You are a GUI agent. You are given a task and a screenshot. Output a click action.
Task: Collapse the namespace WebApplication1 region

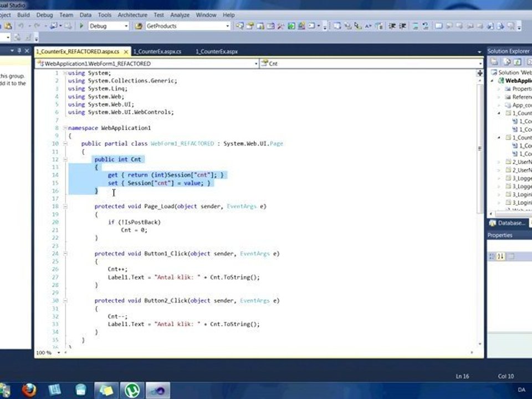(x=65, y=128)
